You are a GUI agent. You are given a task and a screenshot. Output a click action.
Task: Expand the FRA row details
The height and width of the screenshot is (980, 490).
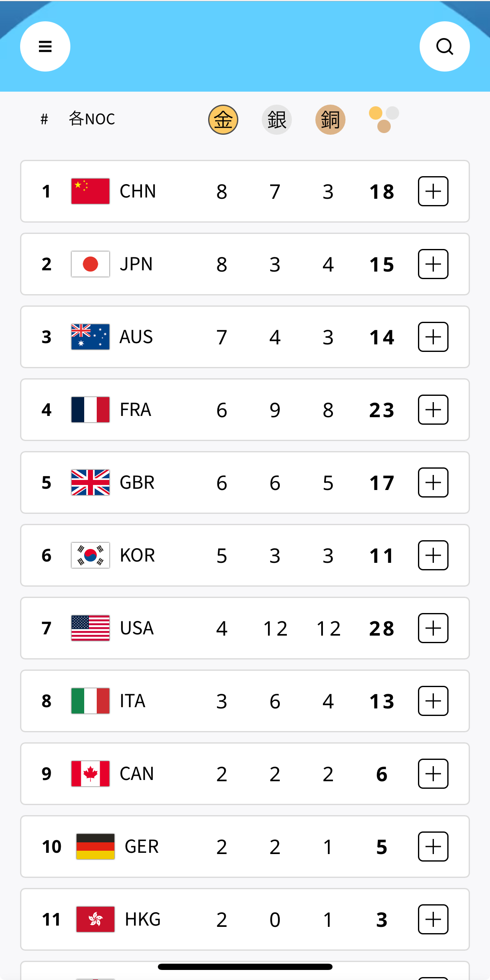(x=433, y=410)
